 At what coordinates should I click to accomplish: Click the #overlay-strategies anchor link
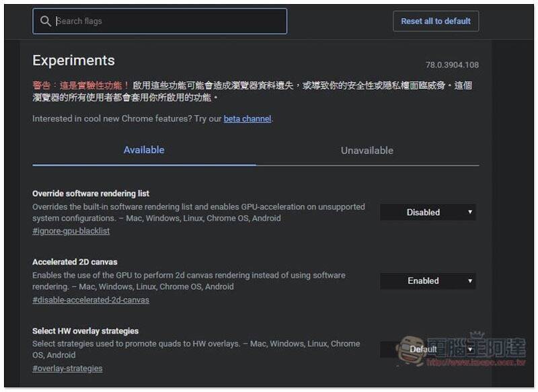67,368
